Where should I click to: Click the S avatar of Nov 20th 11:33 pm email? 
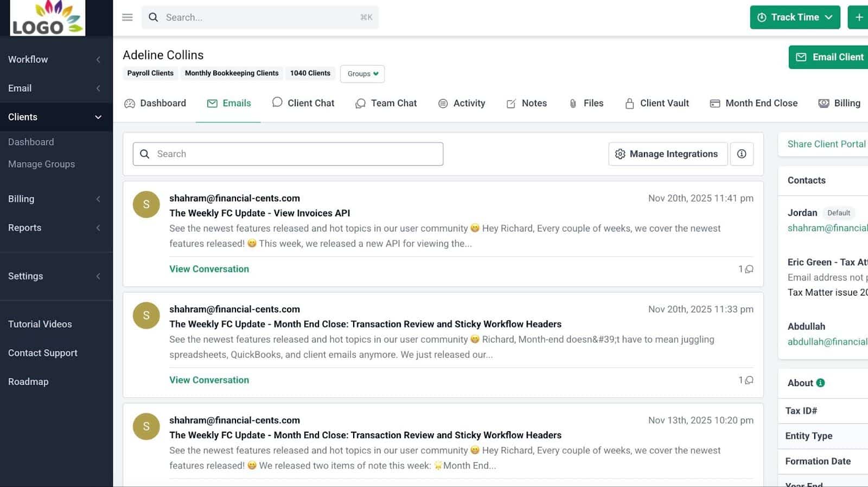(x=146, y=316)
